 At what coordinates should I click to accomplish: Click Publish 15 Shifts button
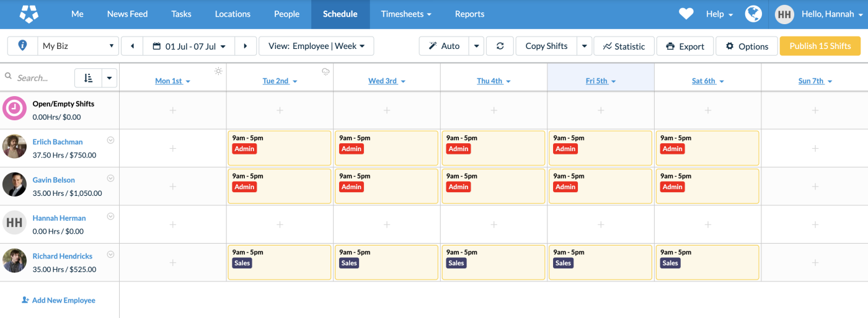[x=820, y=46]
